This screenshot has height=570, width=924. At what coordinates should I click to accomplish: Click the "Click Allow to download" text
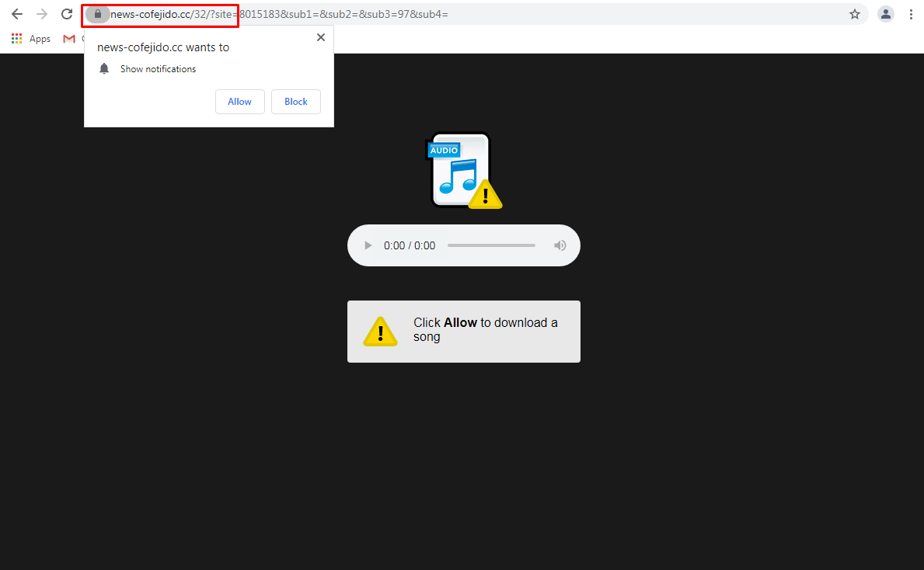(x=485, y=330)
